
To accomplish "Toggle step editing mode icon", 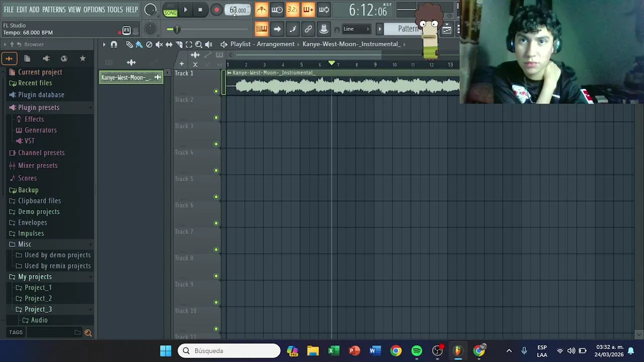I will (x=292, y=29).
